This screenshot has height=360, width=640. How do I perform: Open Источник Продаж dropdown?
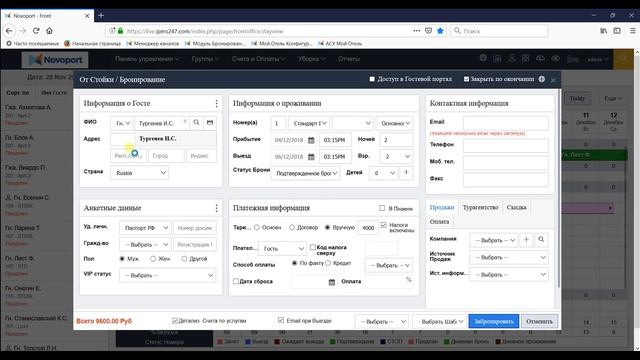tap(509, 258)
